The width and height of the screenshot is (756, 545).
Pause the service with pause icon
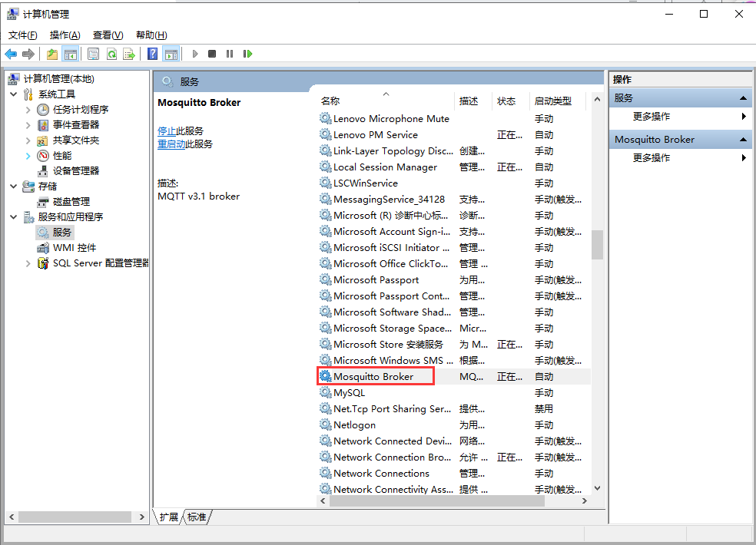pyautogui.click(x=230, y=54)
